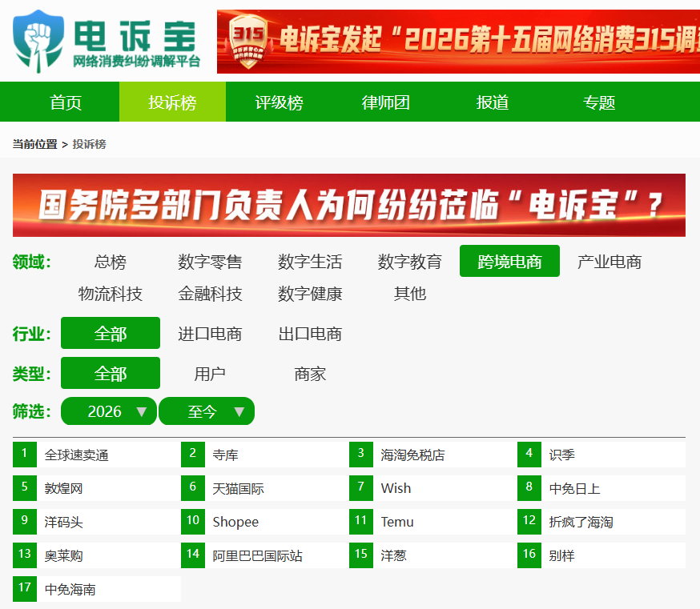Open the 律师团 navigation item
This screenshot has width=700, height=609.
pyautogui.click(x=386, y=102)
